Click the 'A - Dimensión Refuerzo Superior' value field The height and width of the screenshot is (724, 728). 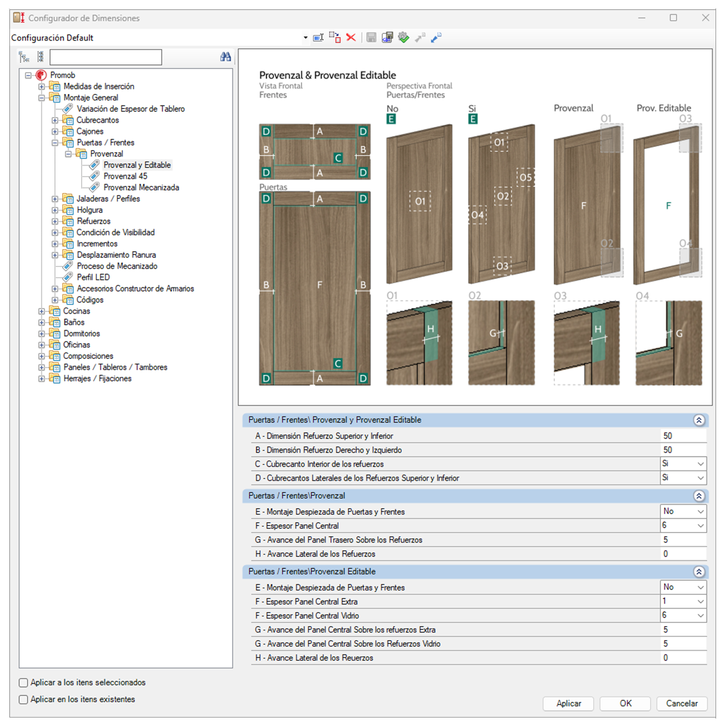coord(683,436)
